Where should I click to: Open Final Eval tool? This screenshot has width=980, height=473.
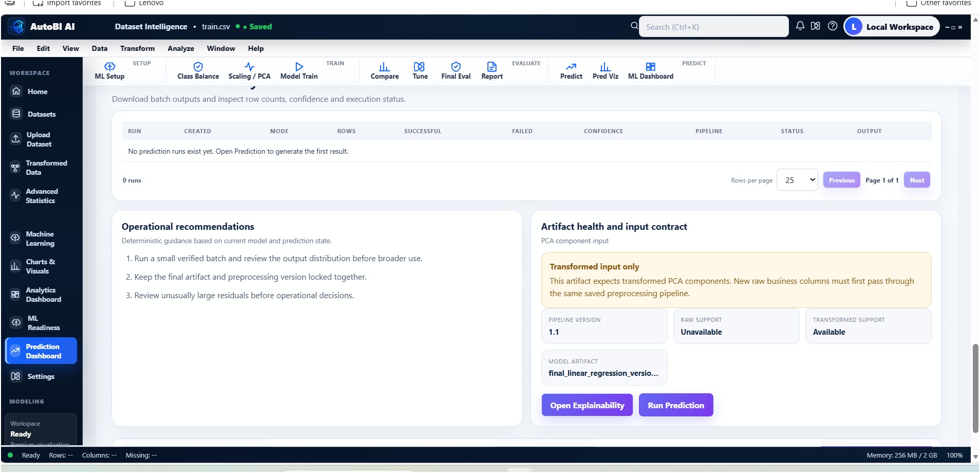456,71
